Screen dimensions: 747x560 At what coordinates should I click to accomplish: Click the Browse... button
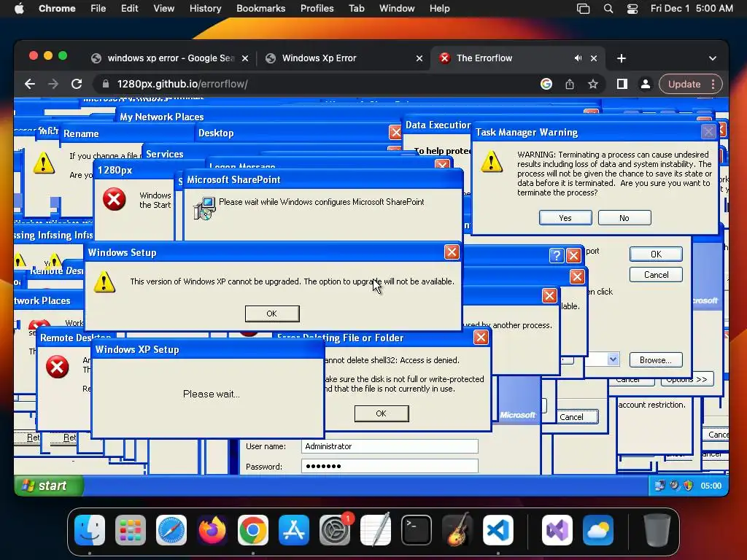coord(656,360)
